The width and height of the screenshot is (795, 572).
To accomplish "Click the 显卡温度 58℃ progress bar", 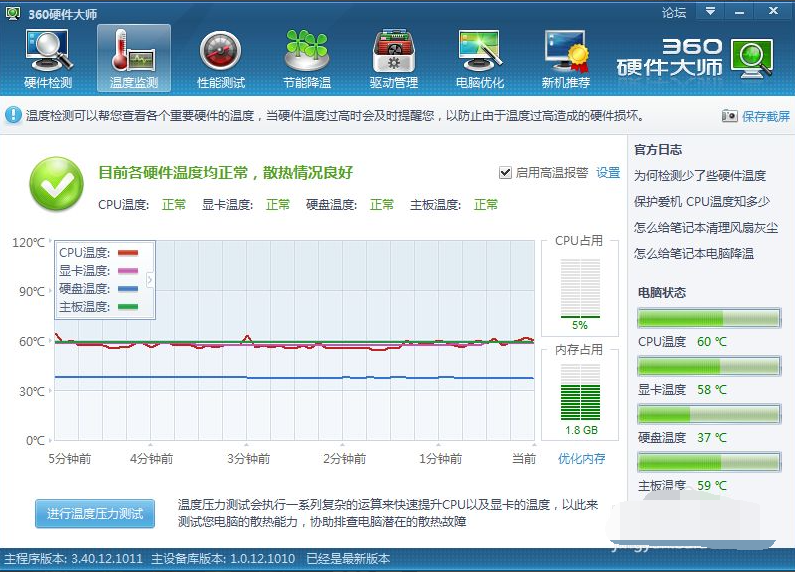I will click(x=709, y=366).
